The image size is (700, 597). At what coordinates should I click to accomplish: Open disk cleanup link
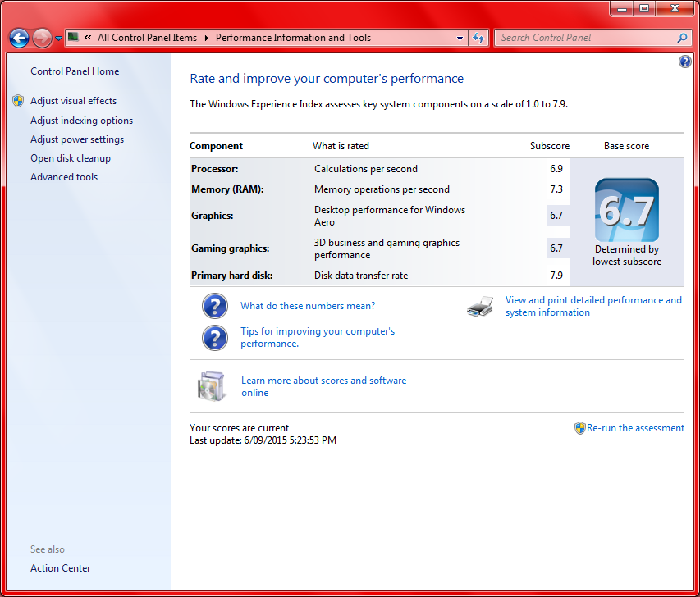(71, 158)
